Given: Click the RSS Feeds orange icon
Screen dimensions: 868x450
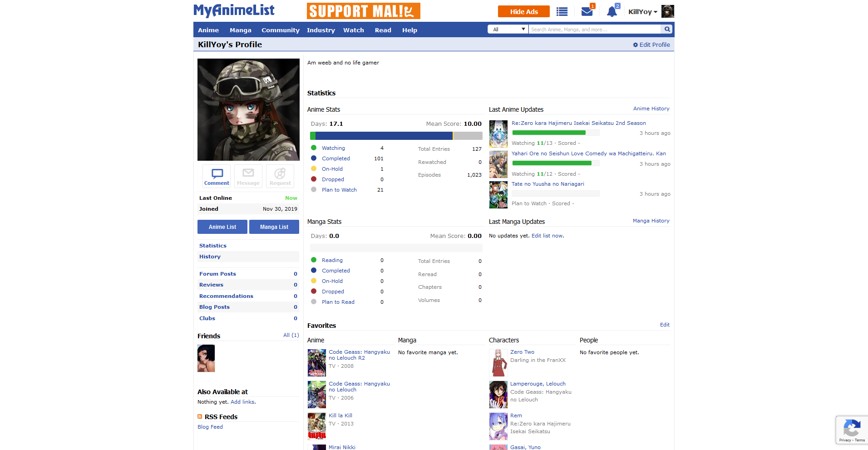Looking at the screenshot, I should tap(200, 417).
